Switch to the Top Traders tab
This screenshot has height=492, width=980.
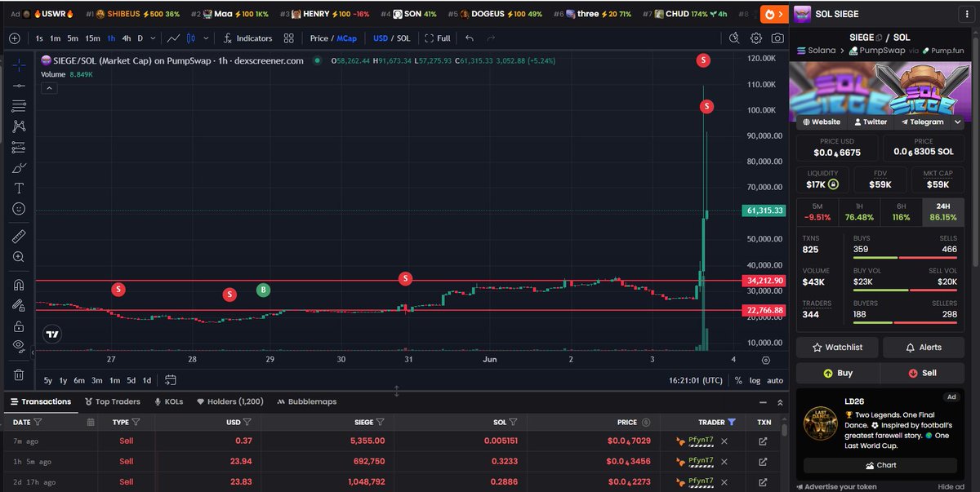coord(113,401)
